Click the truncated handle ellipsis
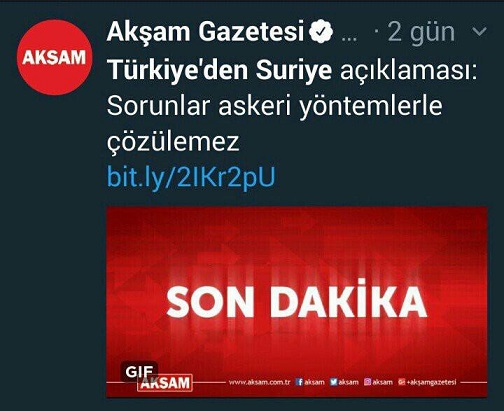The width and height of the screenshot is (504, 411). pyautogui.click(x=350, y=39)
